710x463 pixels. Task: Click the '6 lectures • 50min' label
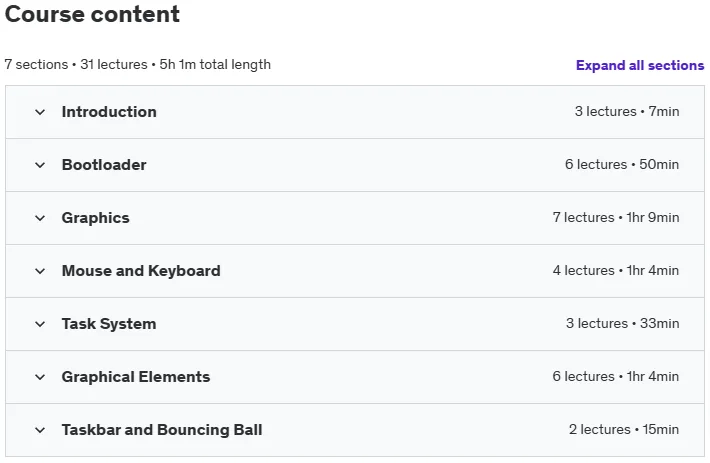622,164
